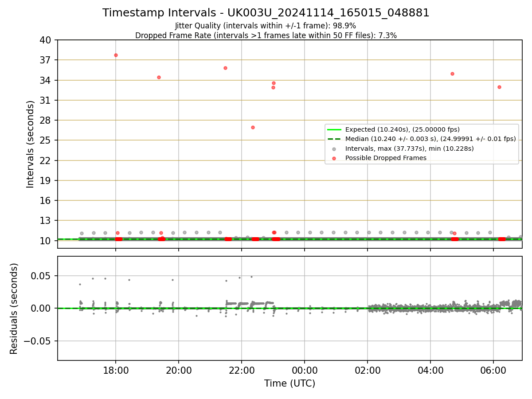Click the 00:00 x-axis tick label
Screen dimensions: 532x399
pyautogui.click(x=305, y=371)
